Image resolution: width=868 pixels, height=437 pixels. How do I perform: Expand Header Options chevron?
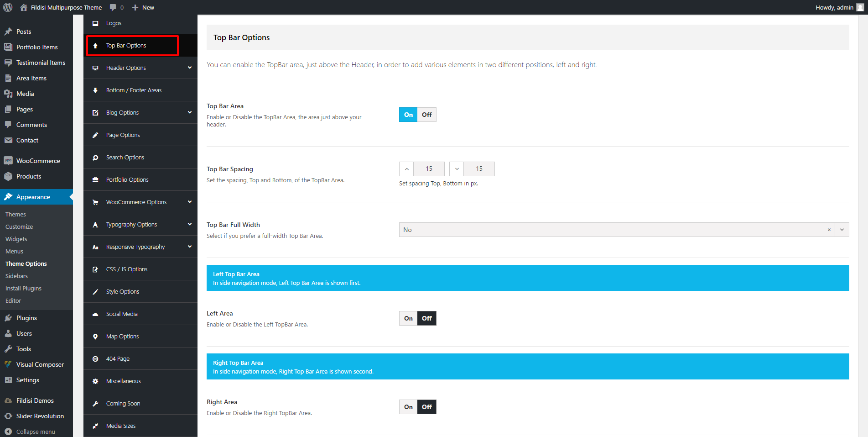(x=190, y=68)
